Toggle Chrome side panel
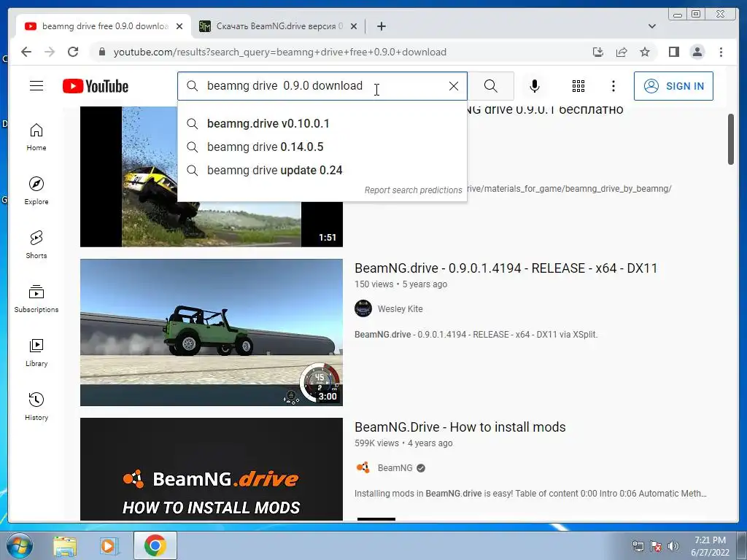The width and height of the screenshot is (747, 560). pyautogui.click(x=673, y=52)
